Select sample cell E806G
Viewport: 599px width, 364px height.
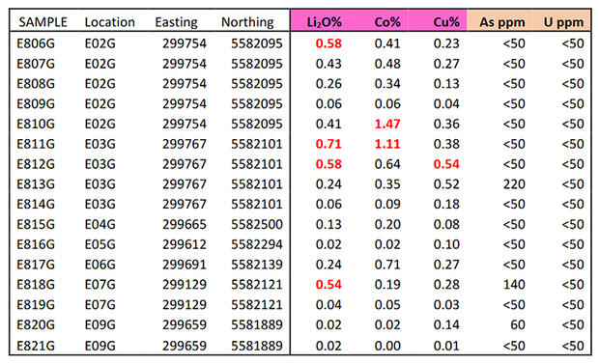[x=36, y=43]
